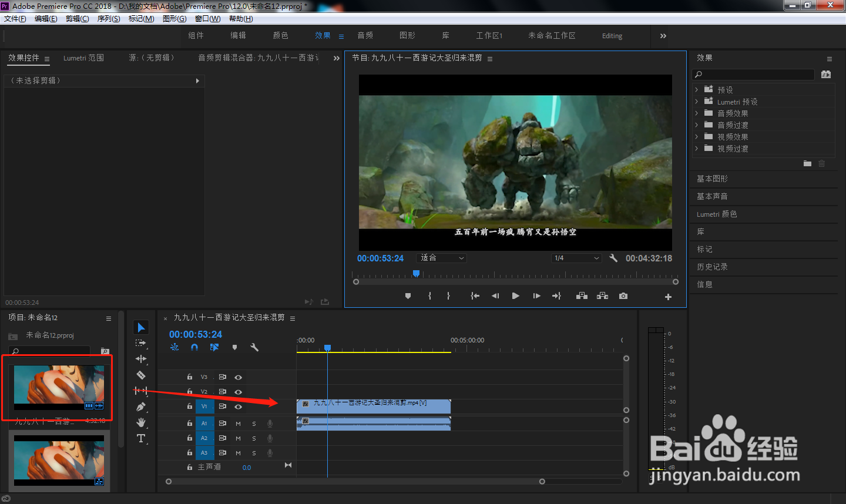Screen dimensions: 846x504
Task: Mute audio track A3
Action: [x=238, y=453]
